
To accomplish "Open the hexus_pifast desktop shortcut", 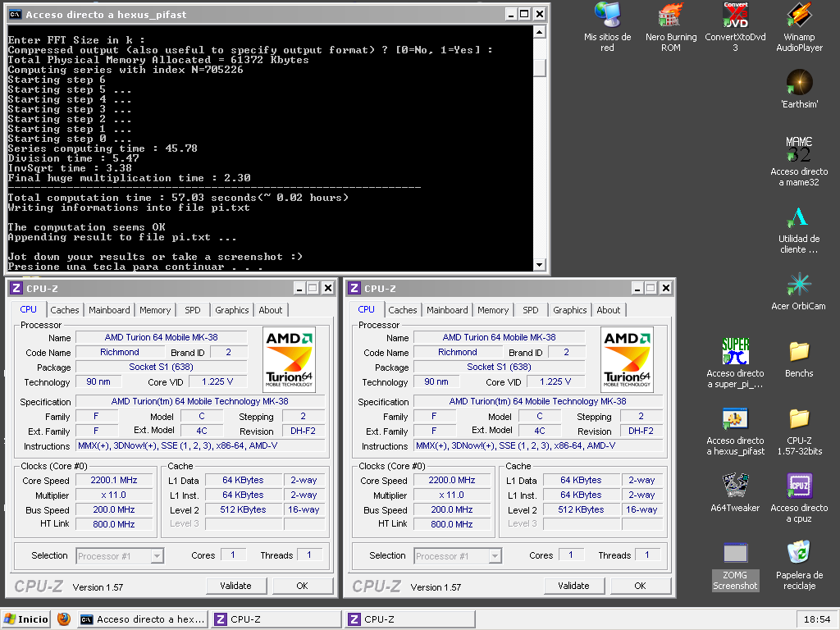I will coord(735,430).
